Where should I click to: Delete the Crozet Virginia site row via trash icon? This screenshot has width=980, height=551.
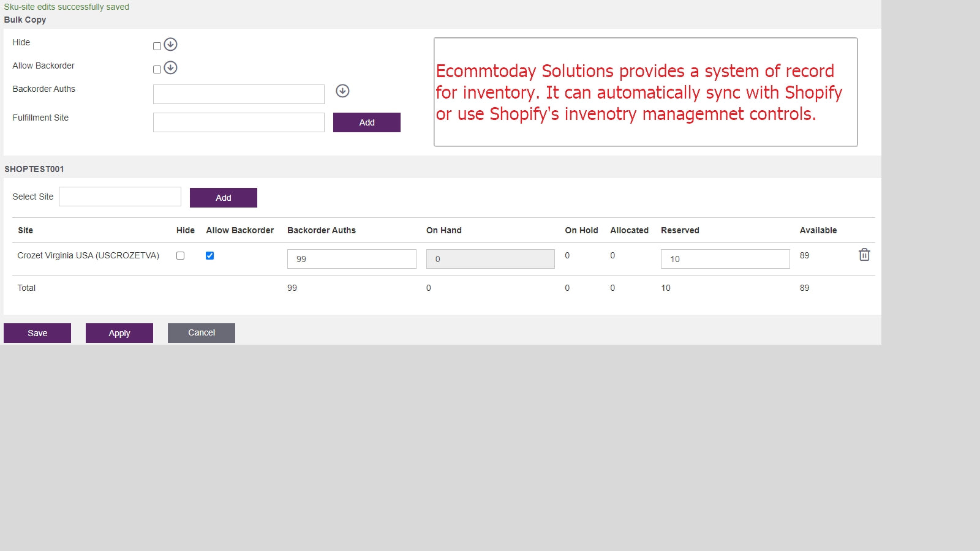click(x=864, y=255)
